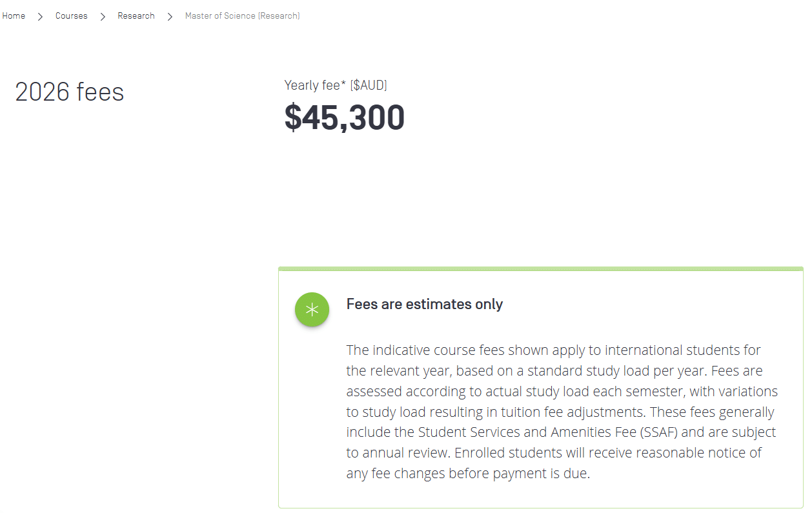Click the green asterisk notice icon
The width and height of the screenshot is (812, 513).
pyautogui.click(x=312, y=310)
